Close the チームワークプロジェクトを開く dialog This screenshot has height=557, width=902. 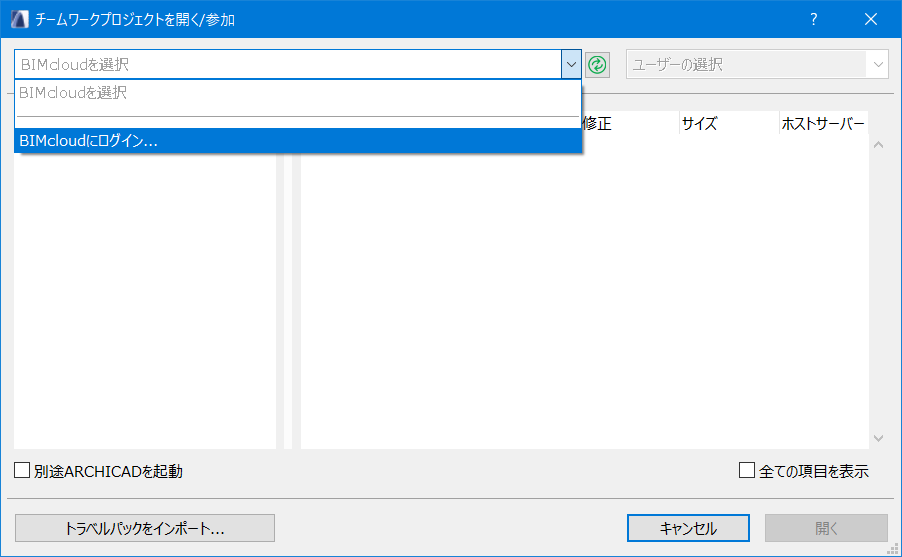pyautogui.click(x=871, y=20)
